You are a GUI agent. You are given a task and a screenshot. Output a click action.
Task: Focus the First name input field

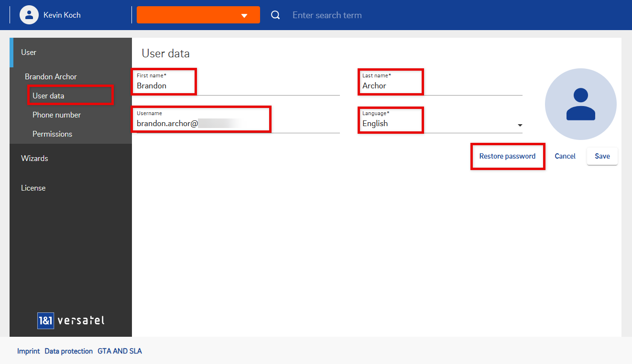[238, 86]
